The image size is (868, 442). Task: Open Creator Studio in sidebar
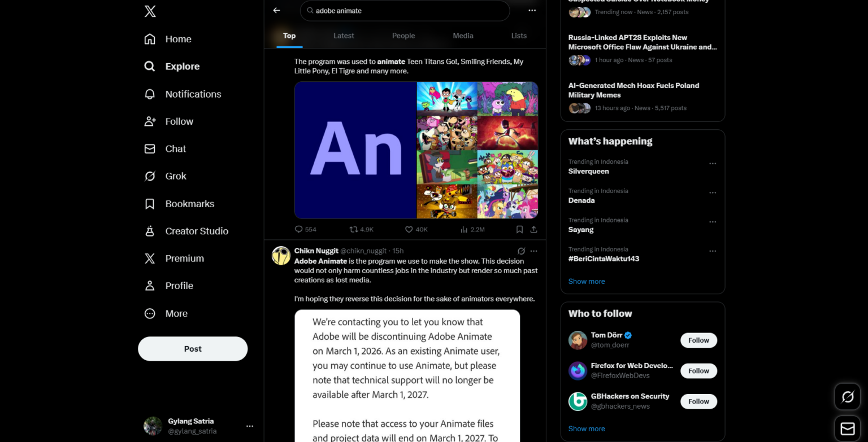coord(186,231)
